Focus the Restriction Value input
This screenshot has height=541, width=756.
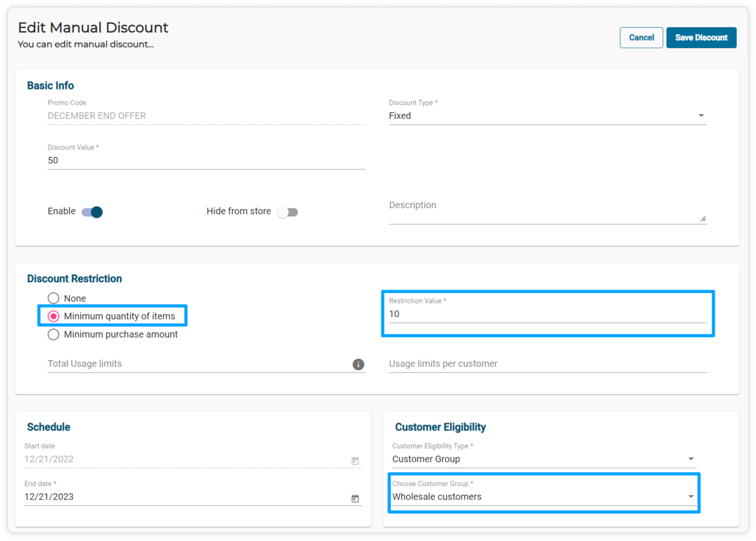(547, 314)
